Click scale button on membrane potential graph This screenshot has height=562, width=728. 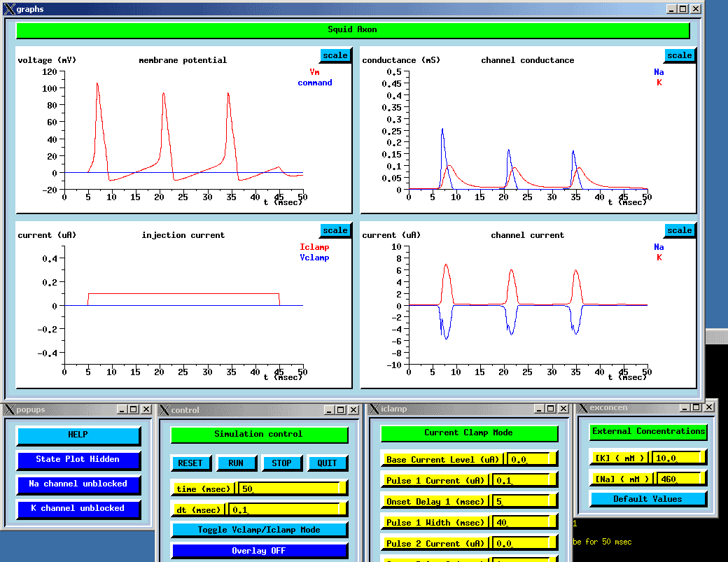coord(335,55)
